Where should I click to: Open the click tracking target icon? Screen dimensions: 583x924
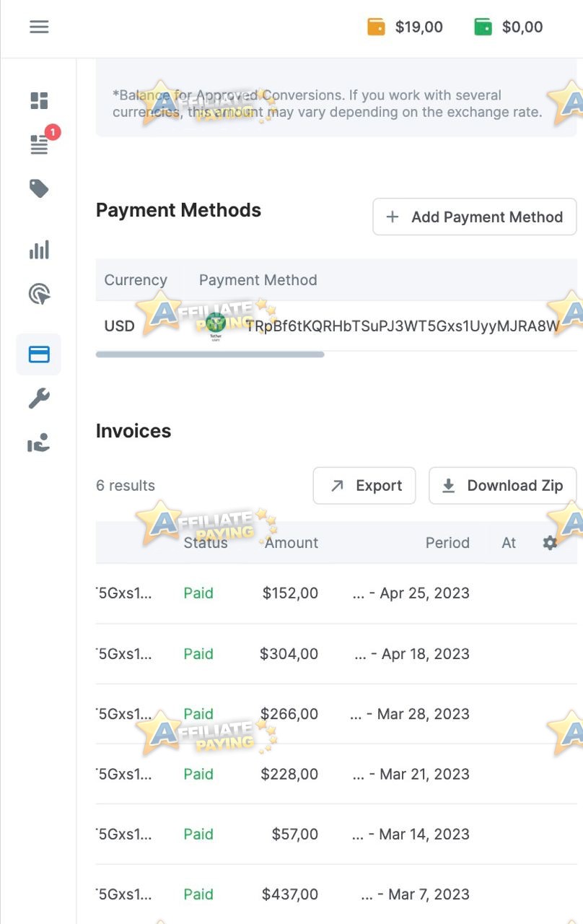38,294
